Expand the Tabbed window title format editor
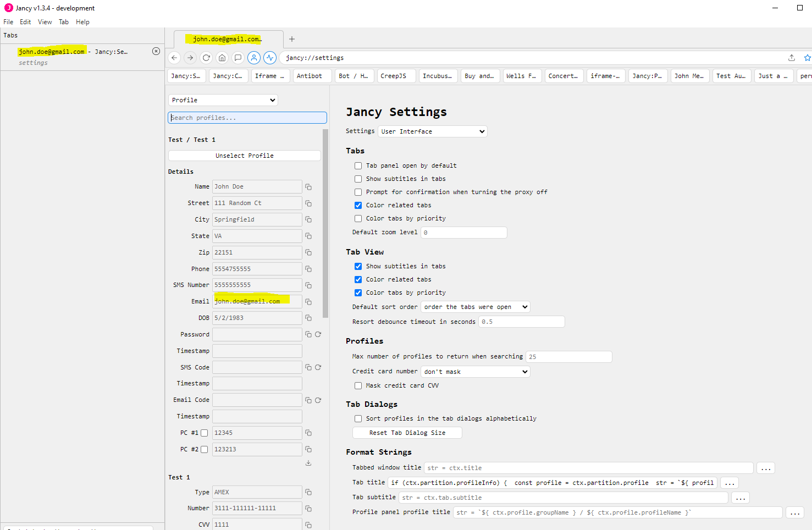This screenshot has height=530, width=812. (x=766, y=468)
